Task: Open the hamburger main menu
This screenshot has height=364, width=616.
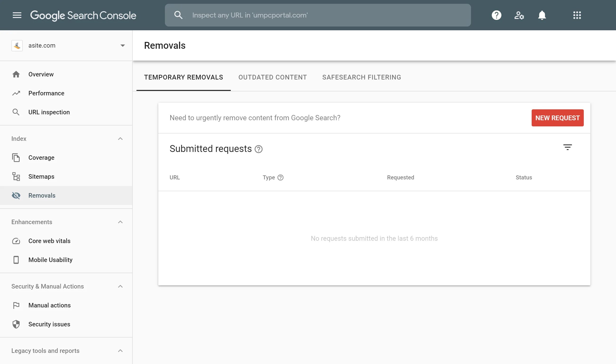Action: [x=17, y=15]
